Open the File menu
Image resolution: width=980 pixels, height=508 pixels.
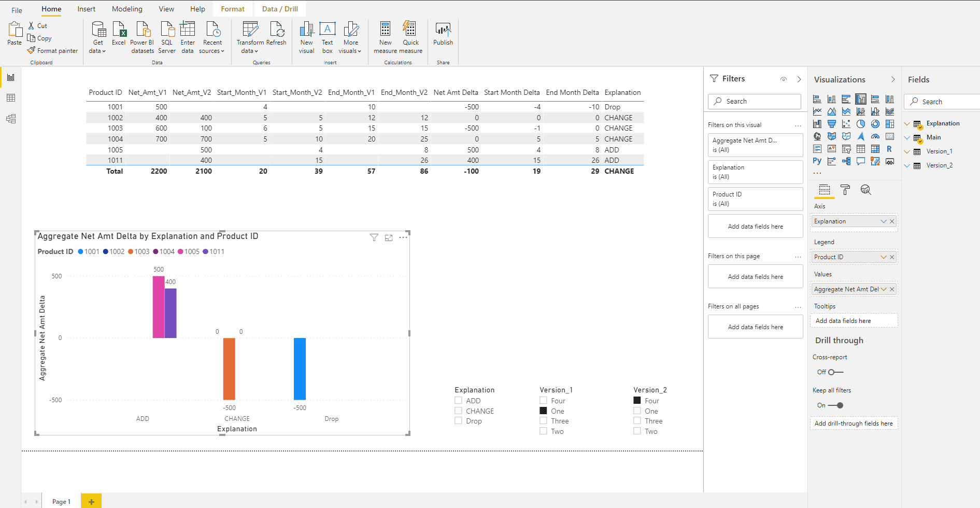coord(17,10)
